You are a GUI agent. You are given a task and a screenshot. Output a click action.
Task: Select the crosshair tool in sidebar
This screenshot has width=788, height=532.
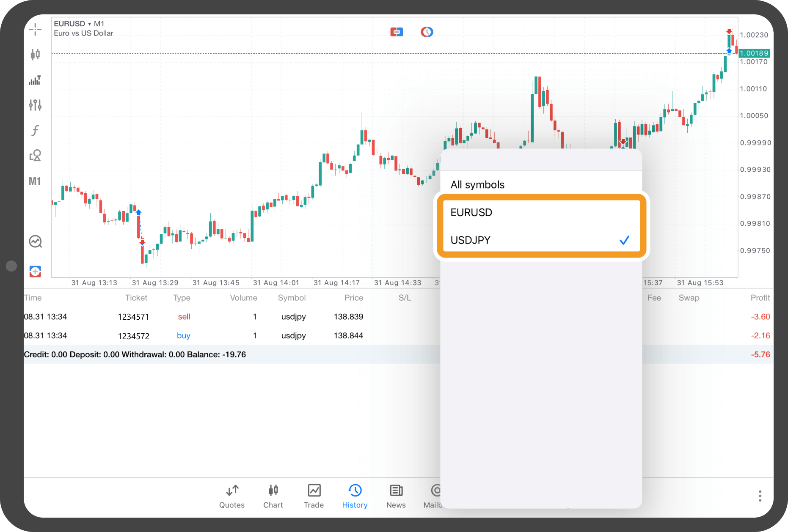35,29
